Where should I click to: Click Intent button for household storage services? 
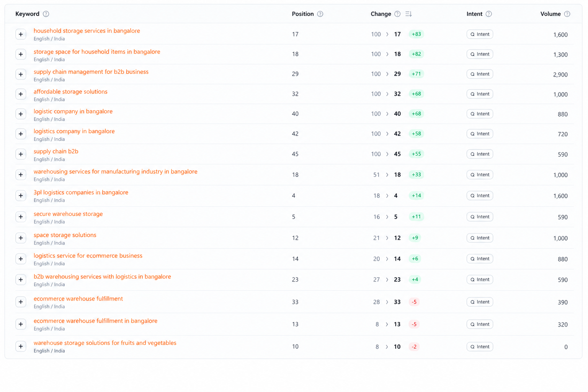[x=480, y=34]
